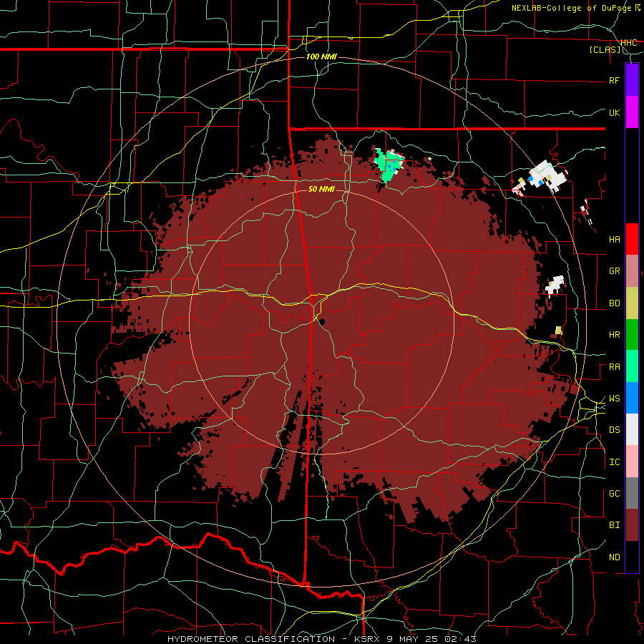Click the GC legend label

[614, 494]
